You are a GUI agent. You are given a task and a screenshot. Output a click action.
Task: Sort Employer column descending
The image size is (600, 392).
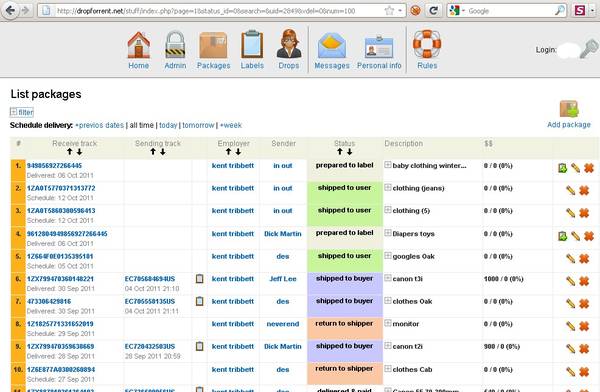click(x=238, y=152)
